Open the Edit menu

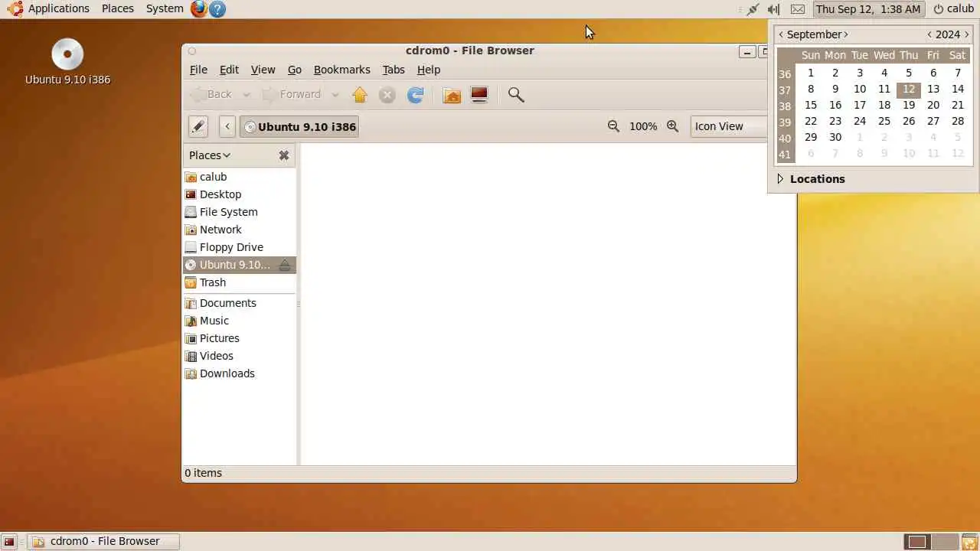[229, 70]
